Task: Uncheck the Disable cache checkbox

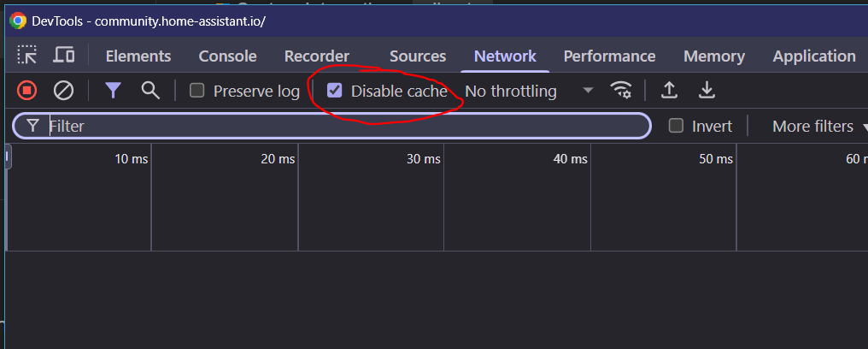Action: pos(335,91)
